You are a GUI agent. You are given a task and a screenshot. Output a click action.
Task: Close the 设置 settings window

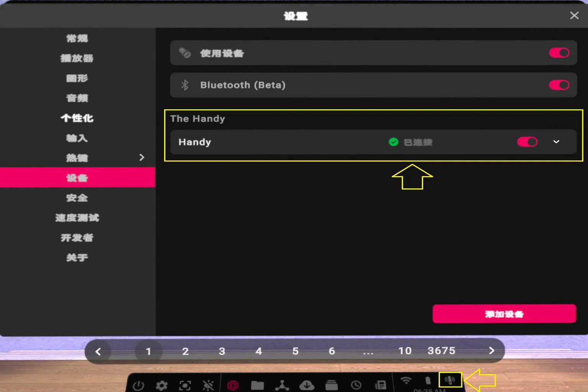point(574,15)
